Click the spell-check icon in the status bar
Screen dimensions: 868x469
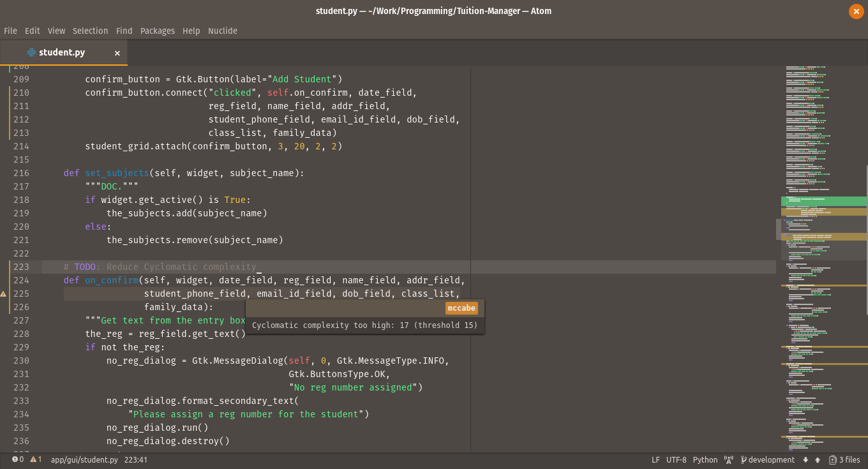coord(729,459)
